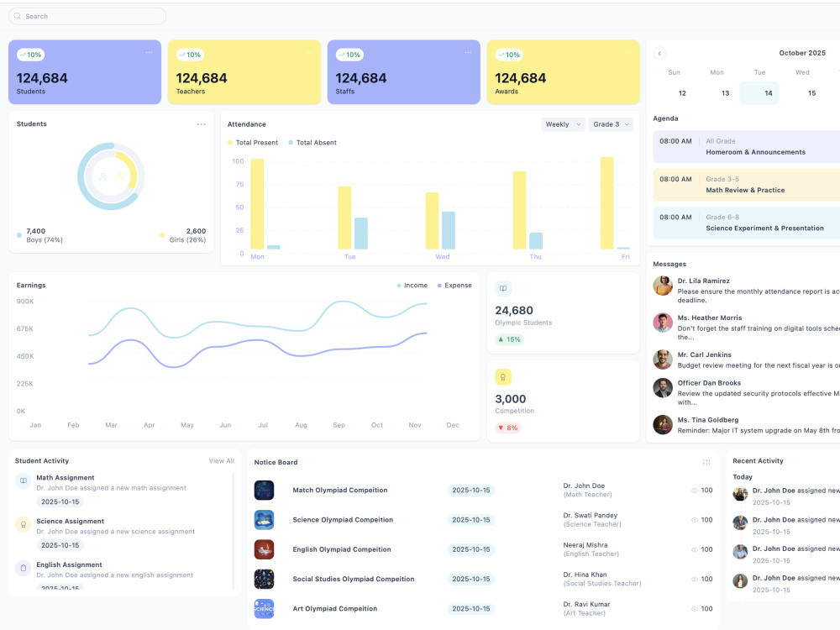
Task: Click the 15% increase badge
Action: [x=509, y=339]
